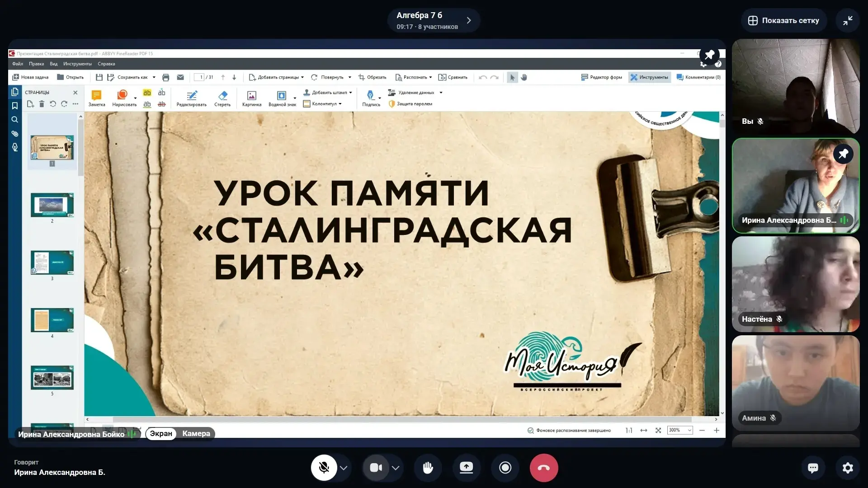
Task: Go to the next page with the down arrow
Action: 234,77
